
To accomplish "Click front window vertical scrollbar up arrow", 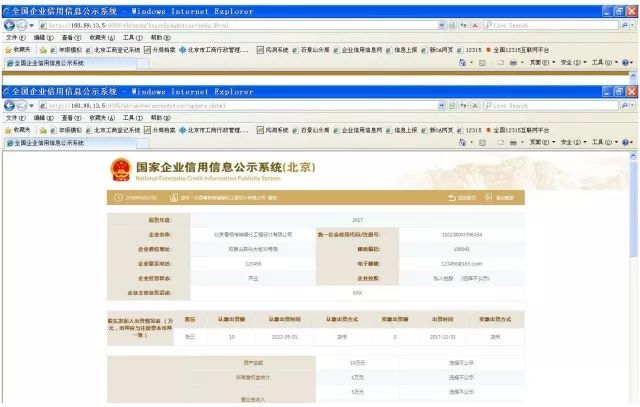I will point(633,156).
